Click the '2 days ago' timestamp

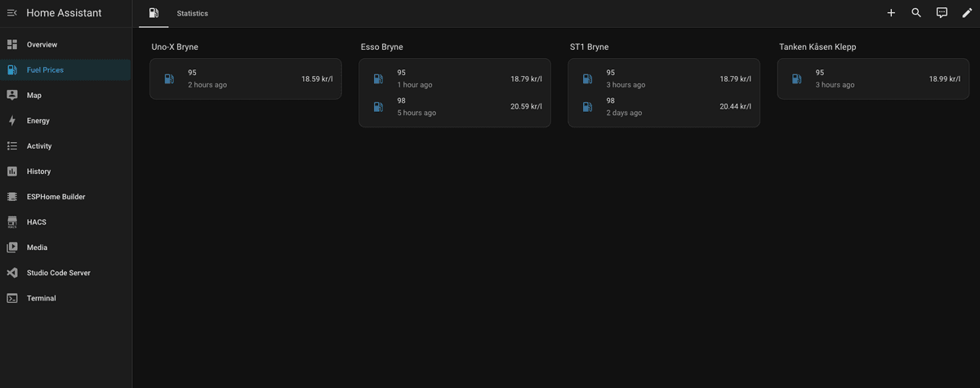click(624, 113)
